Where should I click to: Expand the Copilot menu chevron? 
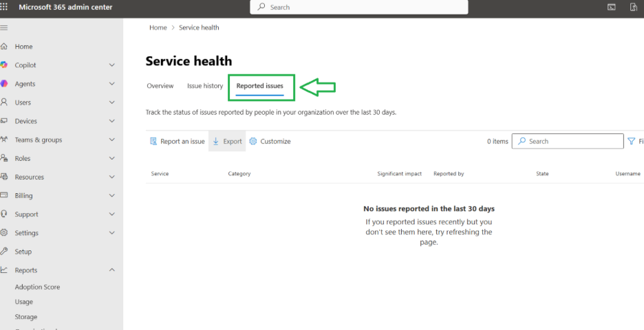111,65
